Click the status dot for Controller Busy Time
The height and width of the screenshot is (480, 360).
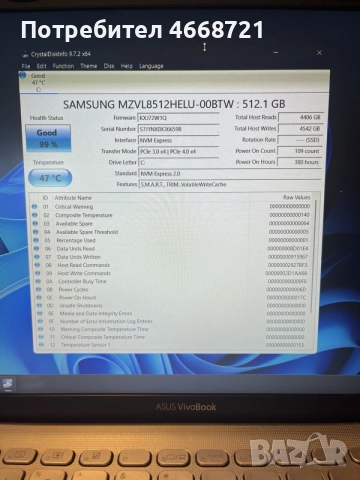pyautogui.click(x=38, y=281)
